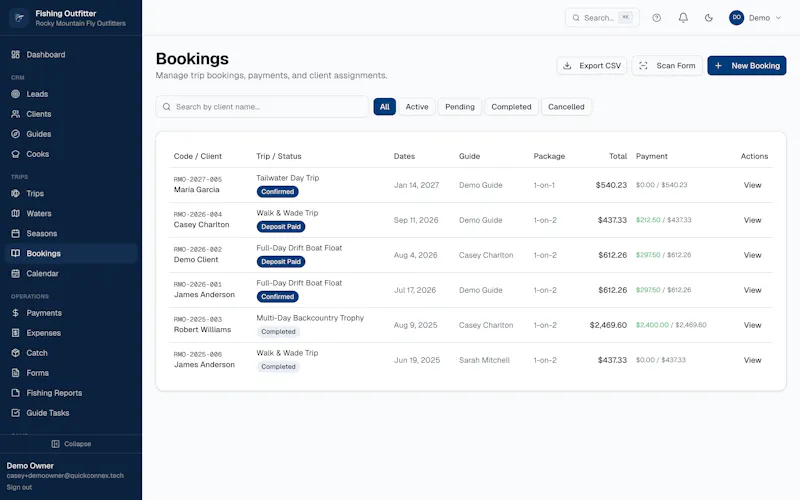Click Tailwater Day Trip text
Viewport: 800px width, 500px height.
click(x=288, y=178)
